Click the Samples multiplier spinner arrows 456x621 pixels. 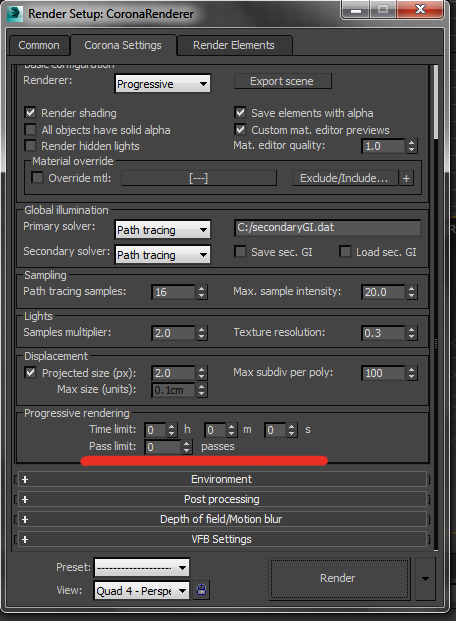(x=202, y=333)
